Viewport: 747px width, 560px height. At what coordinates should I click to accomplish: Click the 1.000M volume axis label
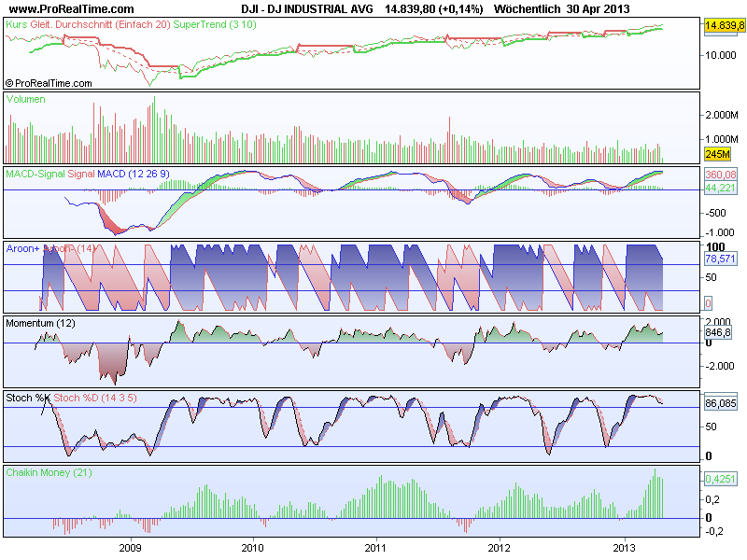(721, 139)
